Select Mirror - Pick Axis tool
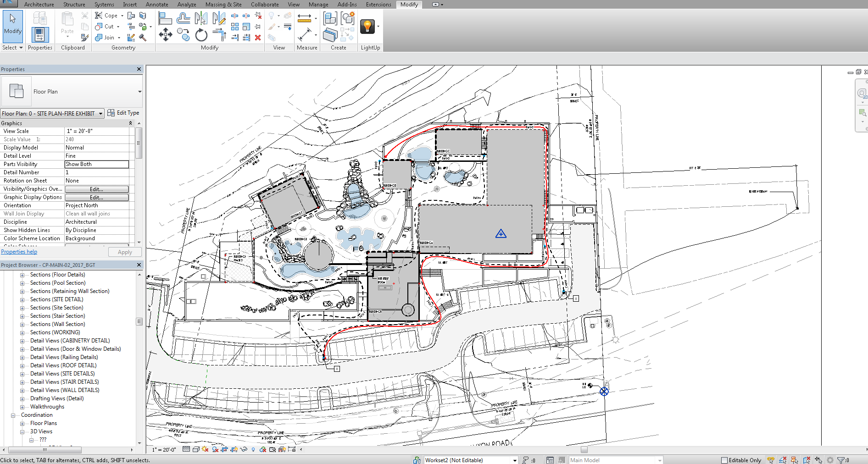The image size is (868, 464). tap(201, 18)
